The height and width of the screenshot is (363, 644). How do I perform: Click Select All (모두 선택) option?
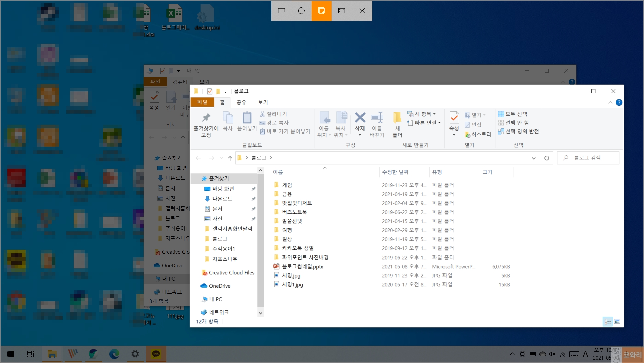513,114
